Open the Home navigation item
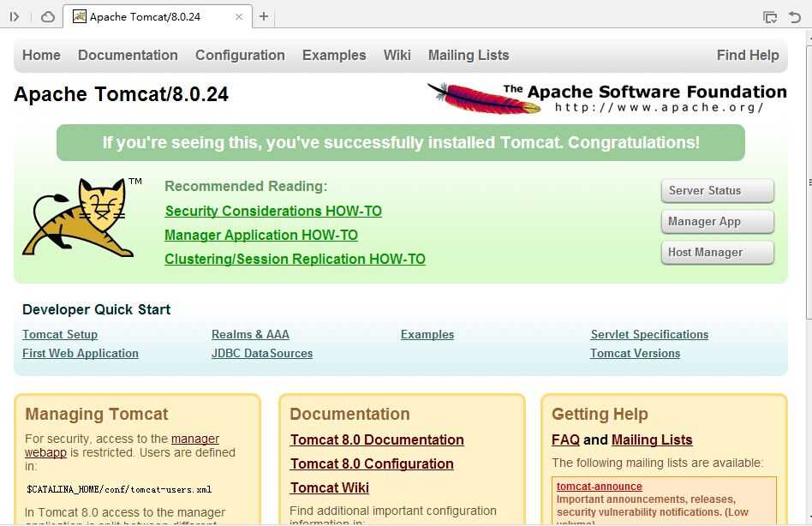Screen dimensions: 812x526 click(x=41, y=56)
